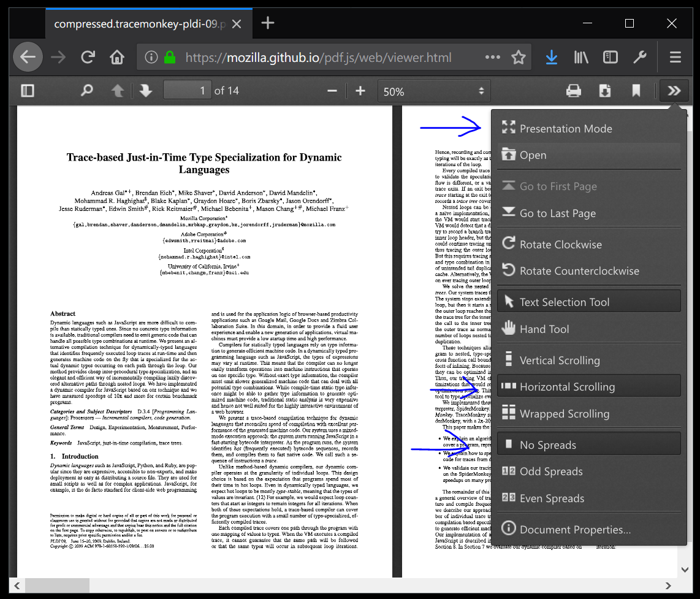Switch to Horizontal Scrolling

[x=589, y=386]
